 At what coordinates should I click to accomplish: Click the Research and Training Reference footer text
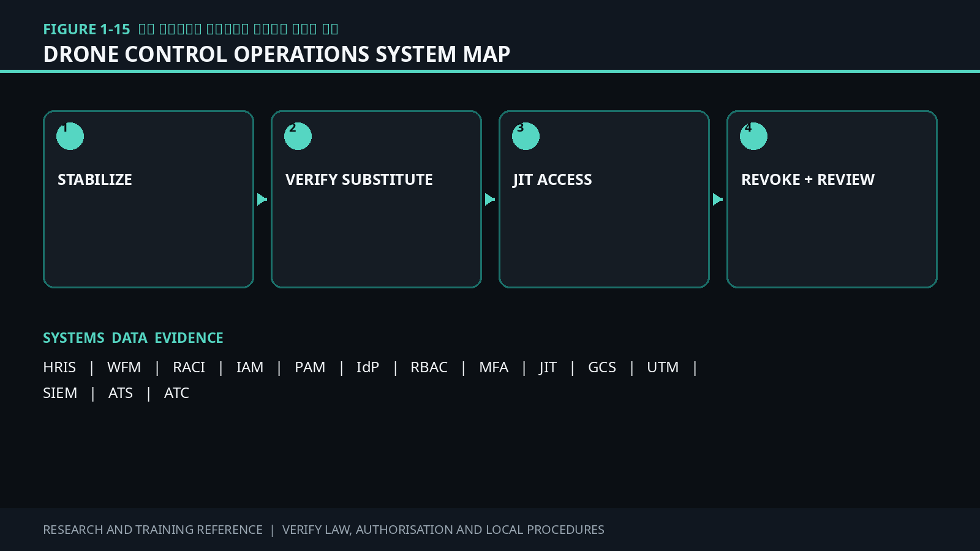click(x=153, y=530)
